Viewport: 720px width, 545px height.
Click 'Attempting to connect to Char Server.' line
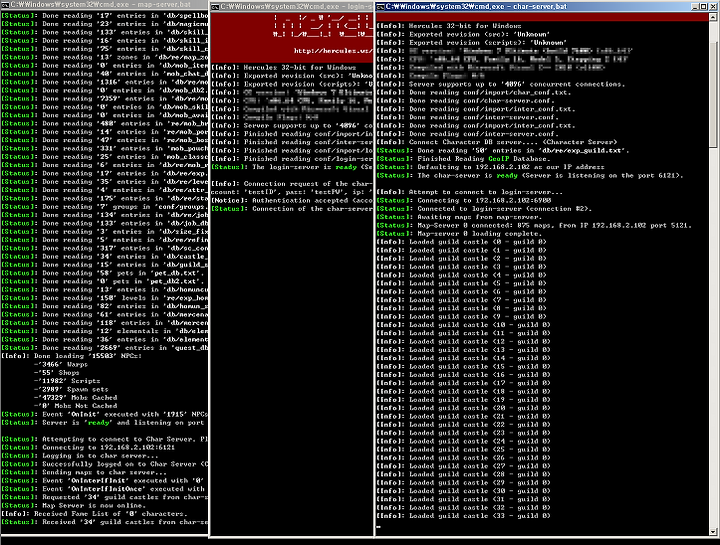point(105,439)
